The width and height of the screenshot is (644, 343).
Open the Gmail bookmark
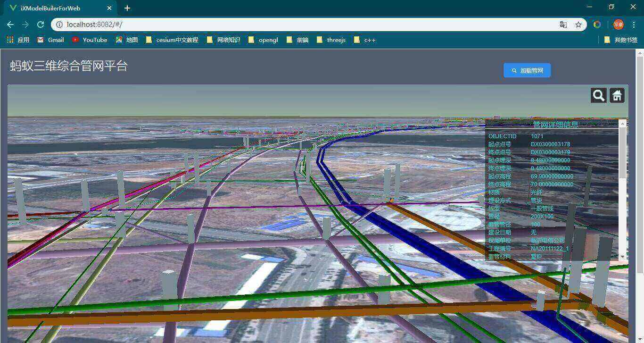click(50, 40)
